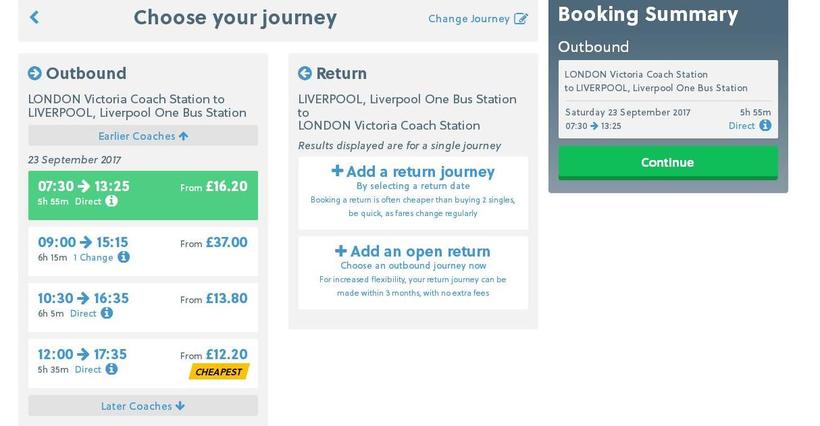This screenshot has height=426, width=820.
Task: Show Later Coaches
Action: pos(143,406)
